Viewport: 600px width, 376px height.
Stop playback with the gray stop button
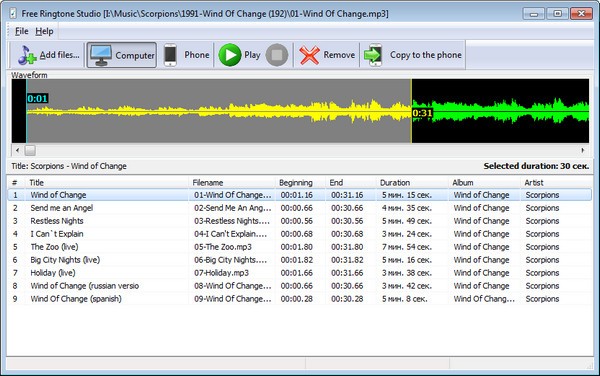pos(277,55)
